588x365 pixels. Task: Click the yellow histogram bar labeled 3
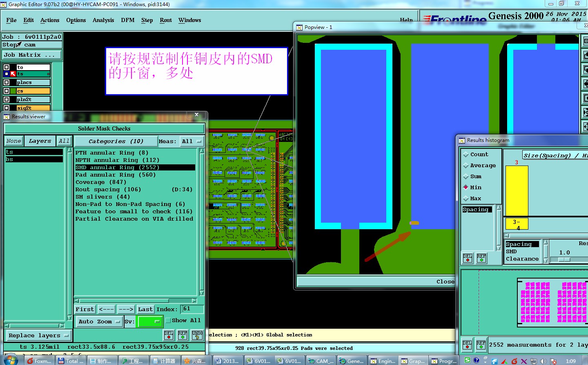pyautogui.click(x=517, y=190)
